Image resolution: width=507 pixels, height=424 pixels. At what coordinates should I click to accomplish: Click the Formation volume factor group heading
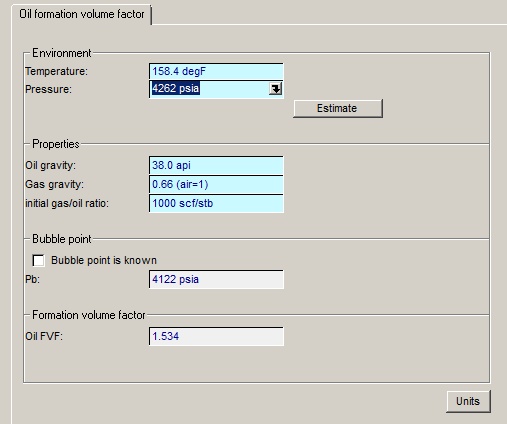(x=89, y=315)
